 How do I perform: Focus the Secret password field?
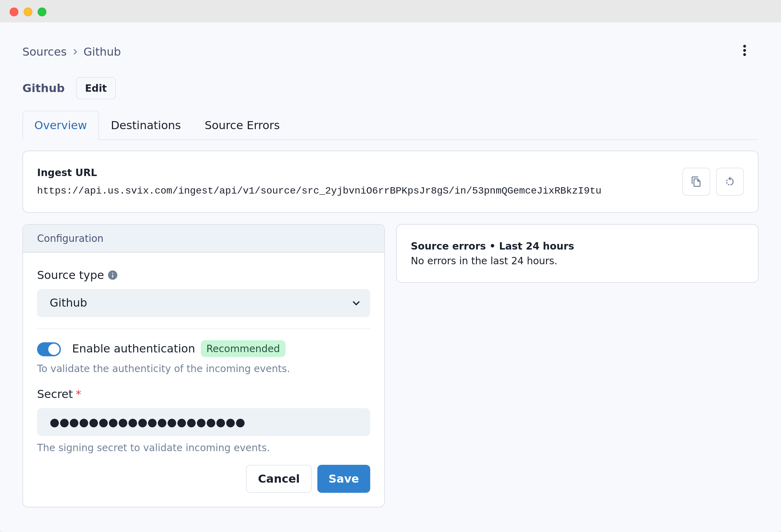pyautogui.click(x=203, y=422)
